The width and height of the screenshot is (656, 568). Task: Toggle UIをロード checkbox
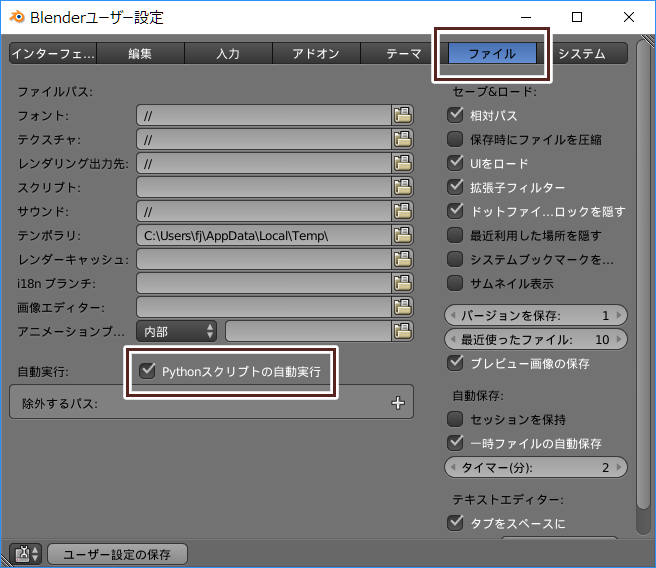(x=455, y=163)
